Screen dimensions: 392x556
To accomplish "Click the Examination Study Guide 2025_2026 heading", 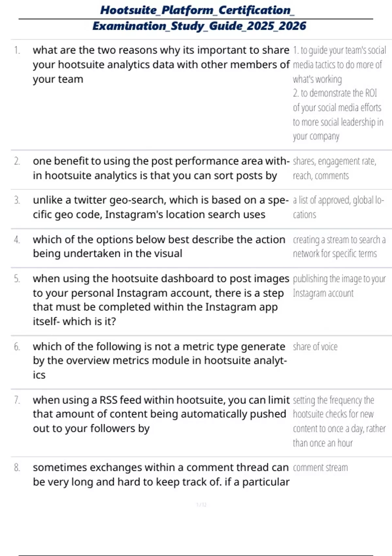I will tap(199, 26).
